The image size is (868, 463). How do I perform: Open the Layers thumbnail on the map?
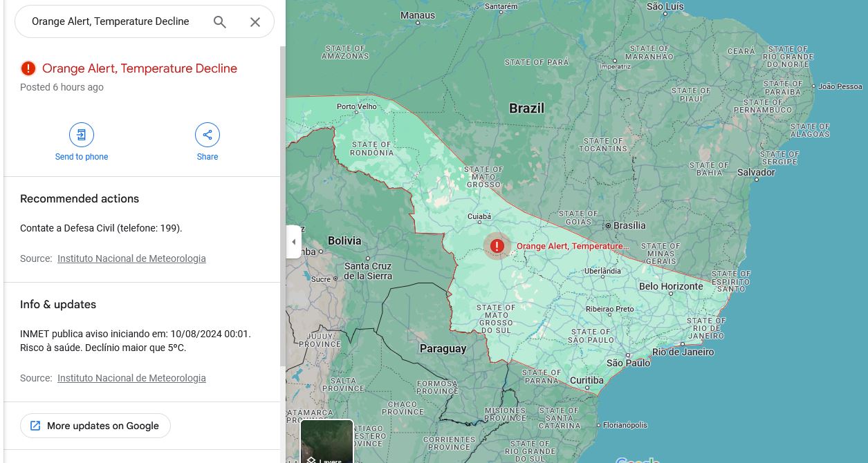tap(326, 442)
